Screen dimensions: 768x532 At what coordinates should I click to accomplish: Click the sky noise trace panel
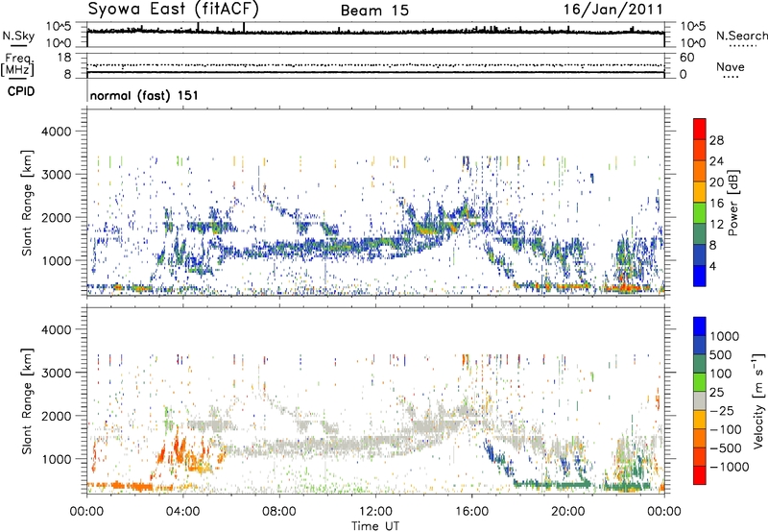click(375, 35)
